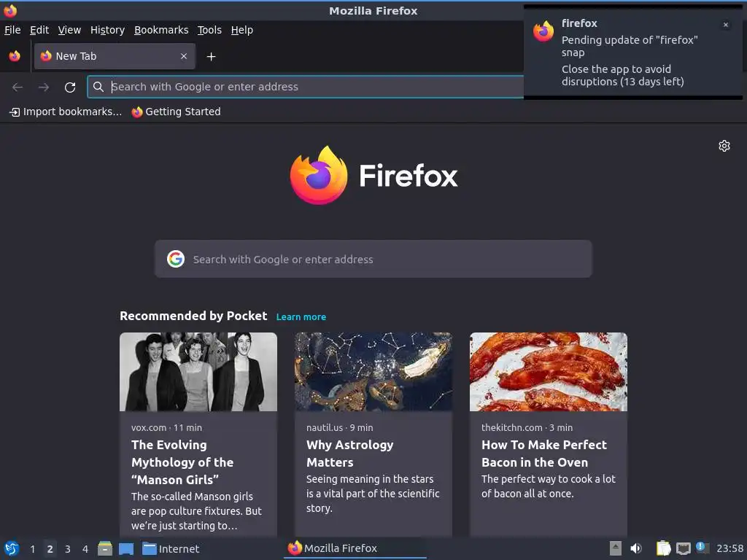Viewport: 747px width, 560px height.
Task: Switch to workspace 2
Action: (x=50, y=549)
